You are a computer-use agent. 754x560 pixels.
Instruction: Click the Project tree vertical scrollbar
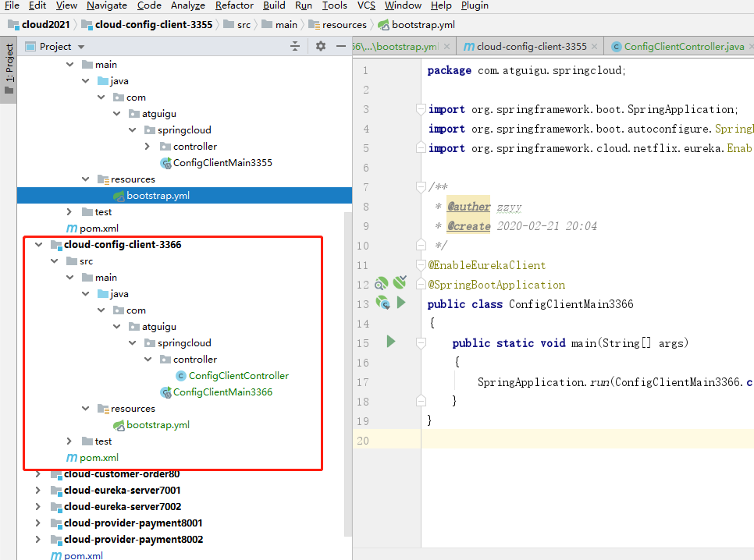click(x=348, y=374)
